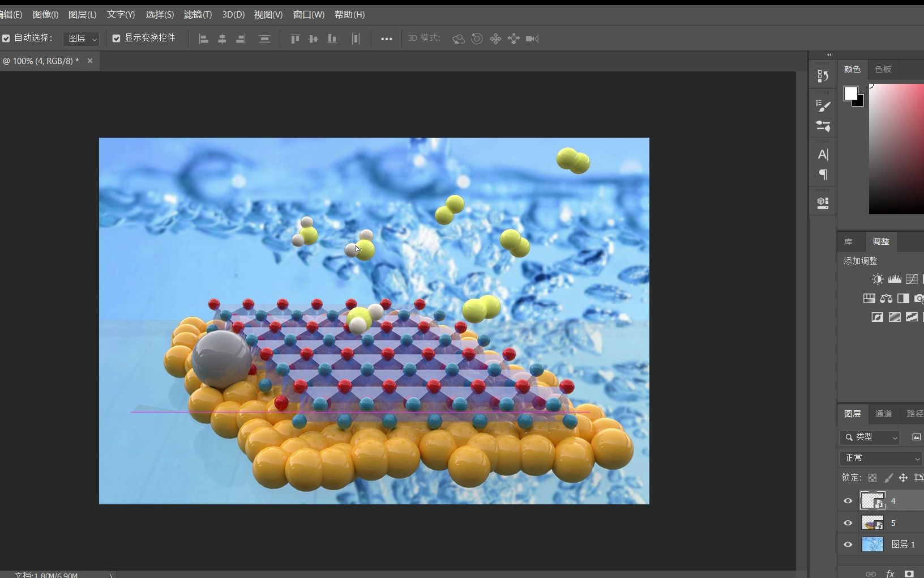Open the 3D(D) menu

[233, 15]
